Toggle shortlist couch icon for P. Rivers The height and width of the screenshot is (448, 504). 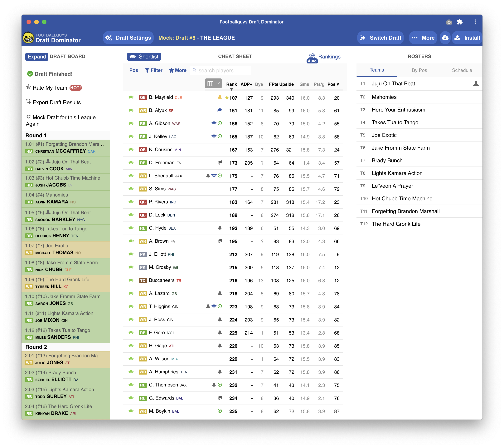(131, 202)
